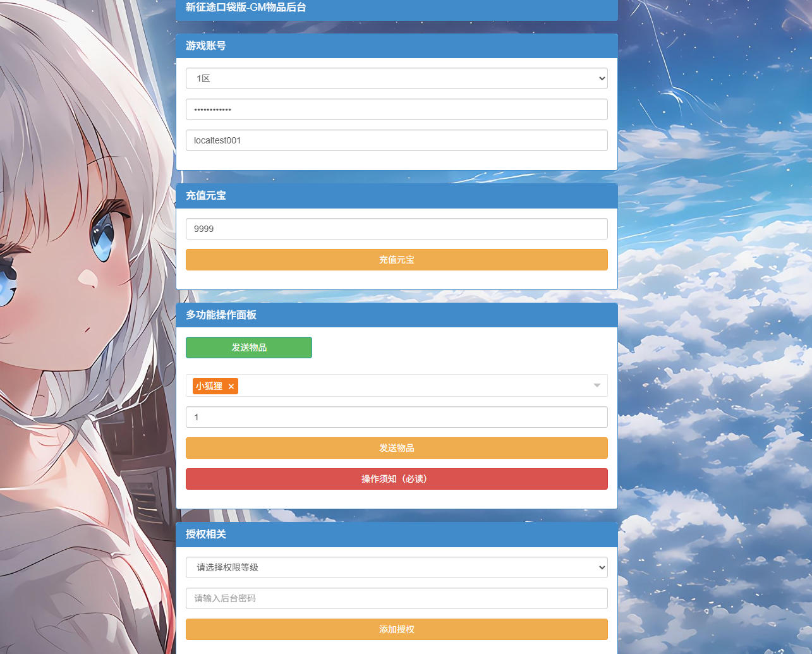Viewport: 812px width, 654px height.
Task: Click the green 发送物品 tab button
Action: click(x=249, y=348)
